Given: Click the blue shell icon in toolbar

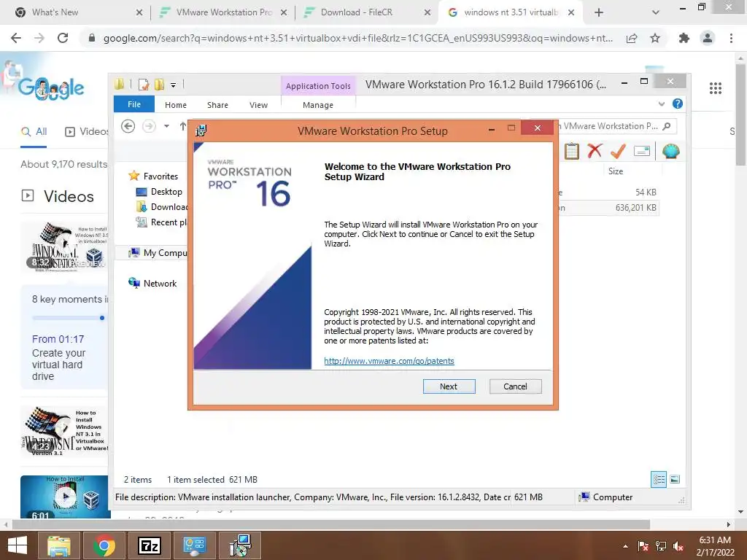Looking at the screenshot, I should point(671,151).
